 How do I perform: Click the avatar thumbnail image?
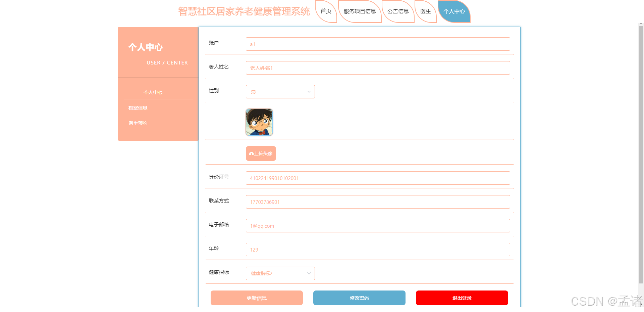click(259, 122)
